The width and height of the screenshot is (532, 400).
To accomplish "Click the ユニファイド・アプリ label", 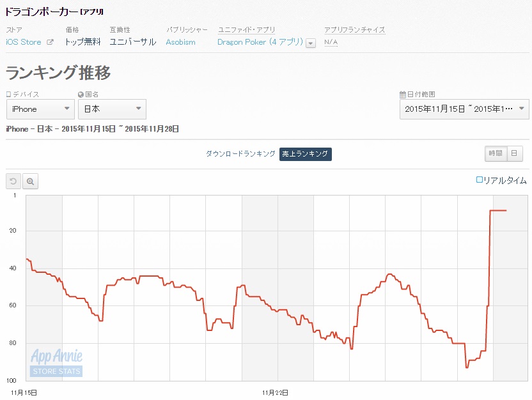I will click(246, 30).
